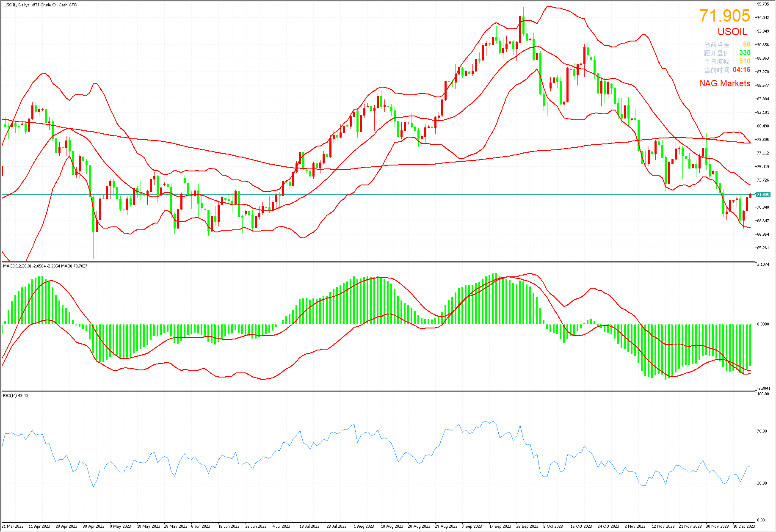The height and width of the screenshot is (532, 776).
Task: Click the MACD axis value 3.1074
Action: click(763, 265)
